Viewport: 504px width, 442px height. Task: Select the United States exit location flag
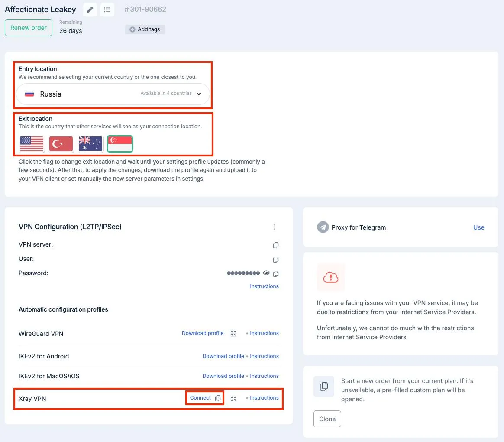32,144
